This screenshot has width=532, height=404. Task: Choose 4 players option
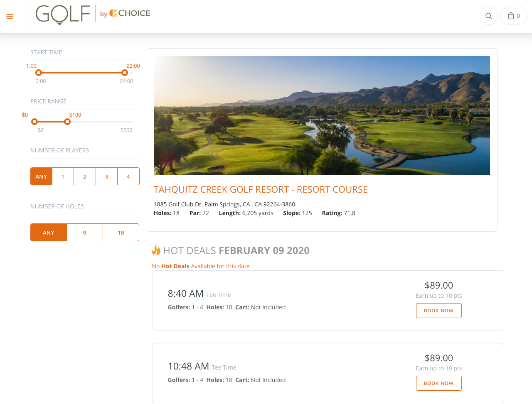[128, 176]
